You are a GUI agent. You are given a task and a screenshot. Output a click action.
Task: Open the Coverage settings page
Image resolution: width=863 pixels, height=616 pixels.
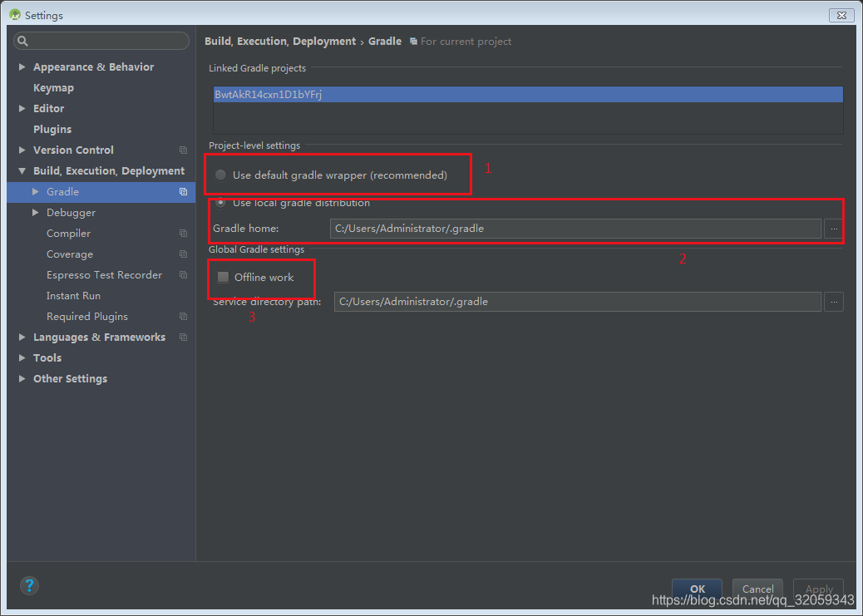pyautogui.click(x=70, y=254)
